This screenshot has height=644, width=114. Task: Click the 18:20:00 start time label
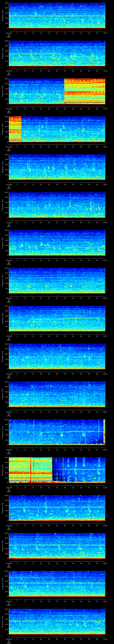(9, 260)
